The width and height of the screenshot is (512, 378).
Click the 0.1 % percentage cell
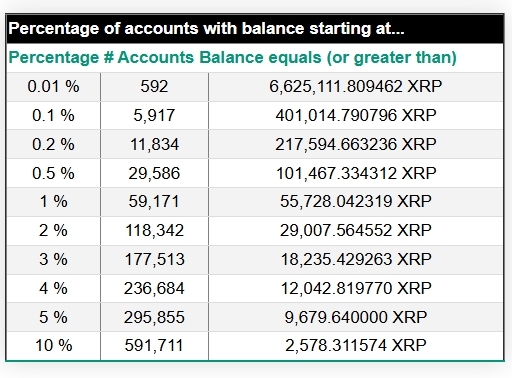coord(53,116)
